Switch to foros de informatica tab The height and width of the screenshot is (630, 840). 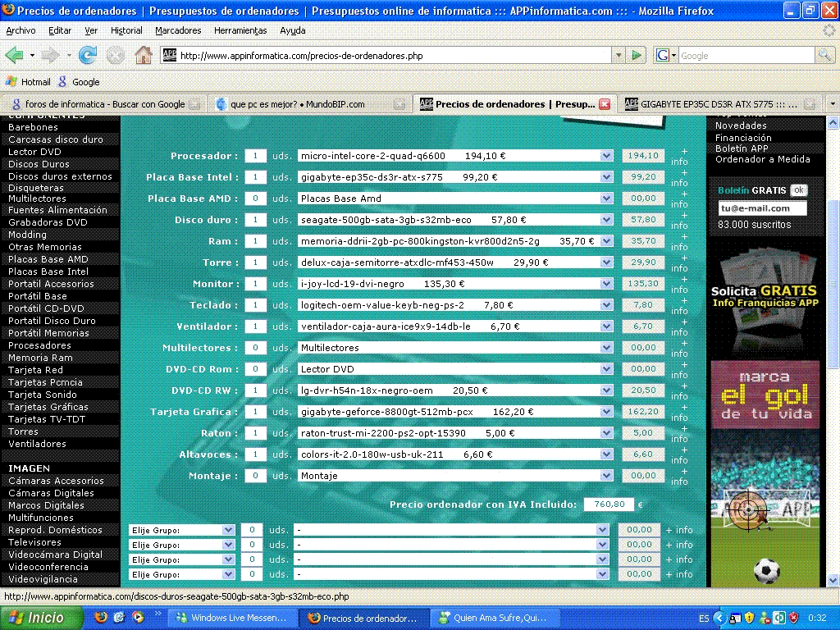104,104
